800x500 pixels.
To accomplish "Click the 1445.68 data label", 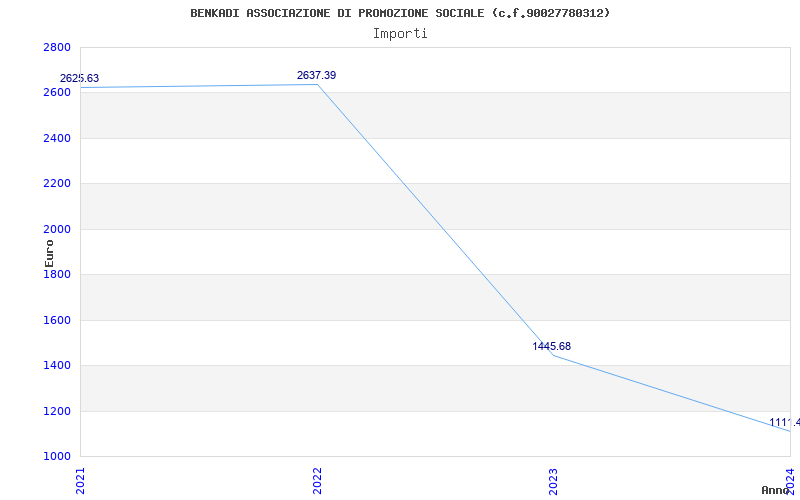I will (x=552, y=346).
